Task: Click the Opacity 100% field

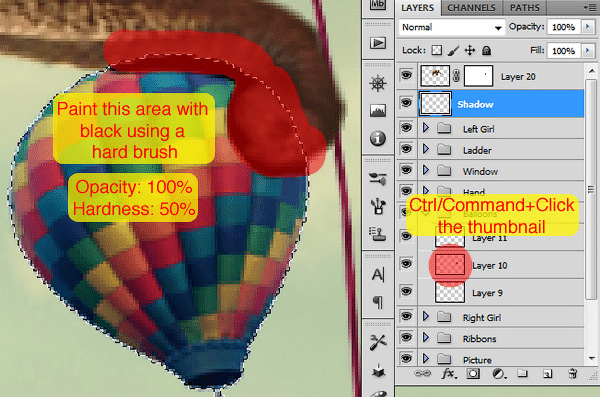Action: pos(564,27)
